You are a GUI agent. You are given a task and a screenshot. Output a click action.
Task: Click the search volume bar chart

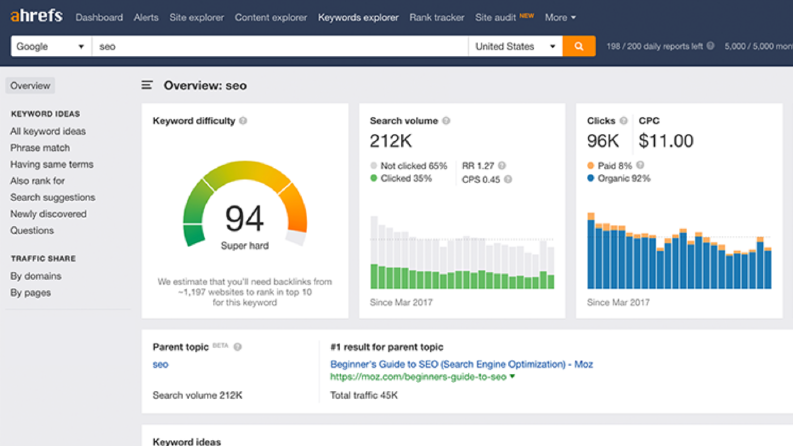pos(462,252)
